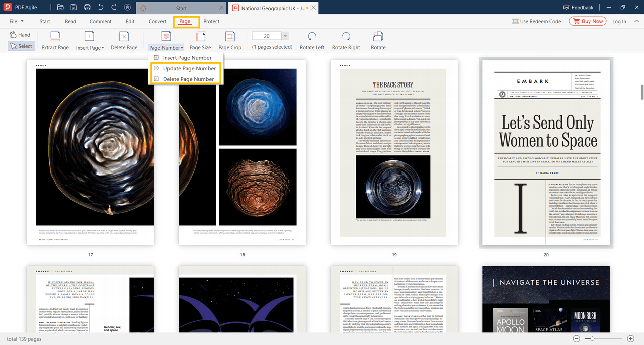644x345 pixels.
Task: Activate the Select tool
Action: pyautogui.click(x=21, y=46)
